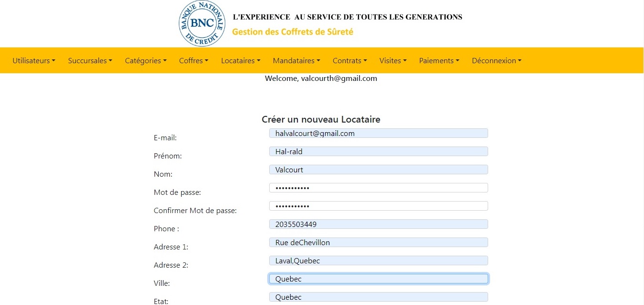The image size is (644, 305).
Task: Open the Utilisateurs dropdown menu
Action: click(x=33, y=61)
